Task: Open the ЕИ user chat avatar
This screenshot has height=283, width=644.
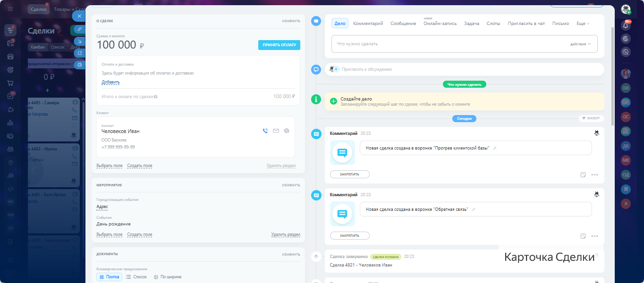Action: point(626,88)
